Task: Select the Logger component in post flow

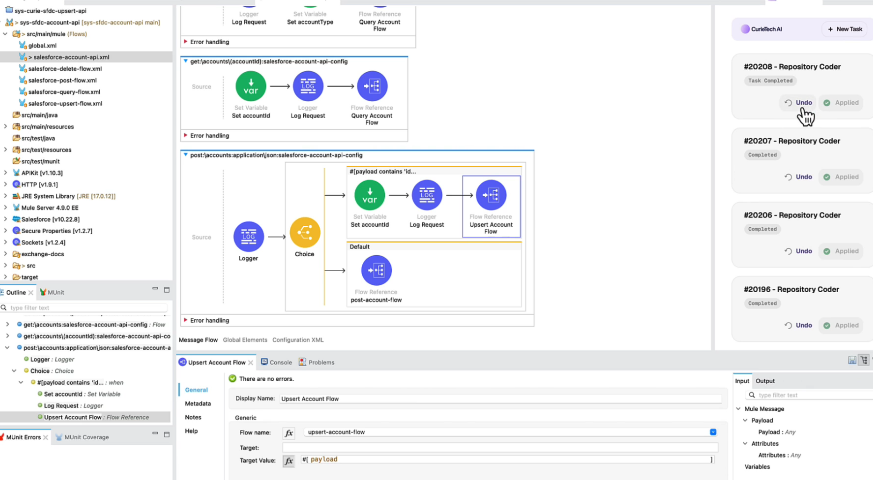Action: pyautogui.click(x=248, y=237)
